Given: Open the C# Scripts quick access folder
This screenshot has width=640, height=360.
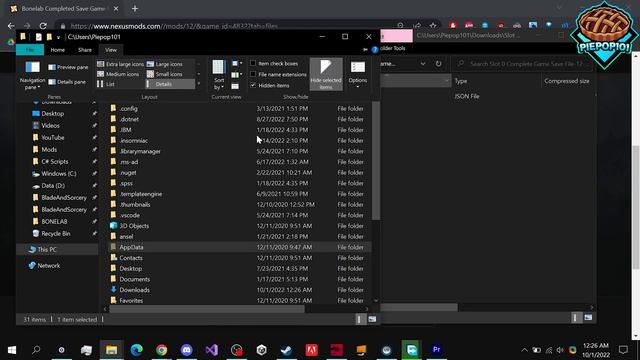Looking at the screenshot, I should pos(55,162).
